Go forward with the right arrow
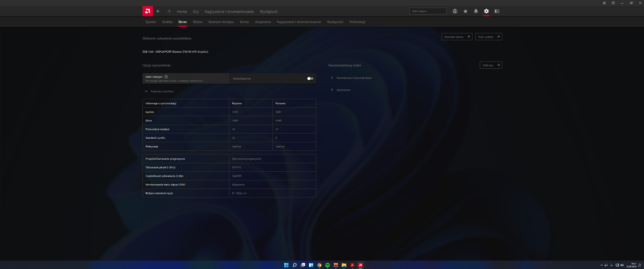The image size is (644, 269). (x=169, y=11)
